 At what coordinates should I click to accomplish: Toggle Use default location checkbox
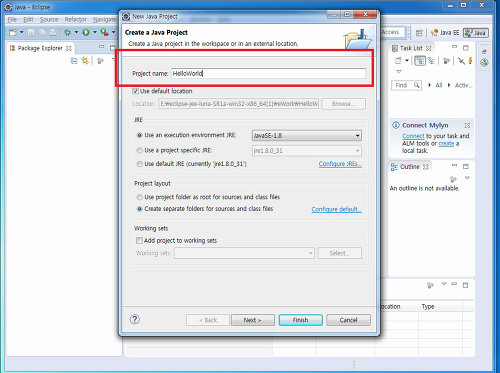[x=135, y=91]
